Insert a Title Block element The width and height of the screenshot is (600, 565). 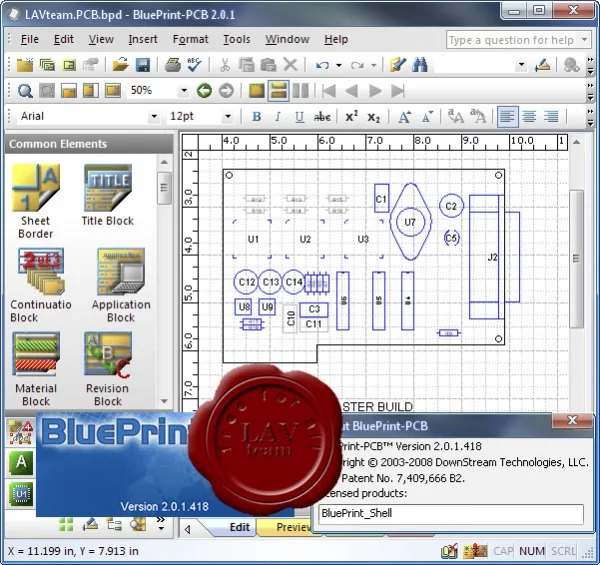click(108, 195)
